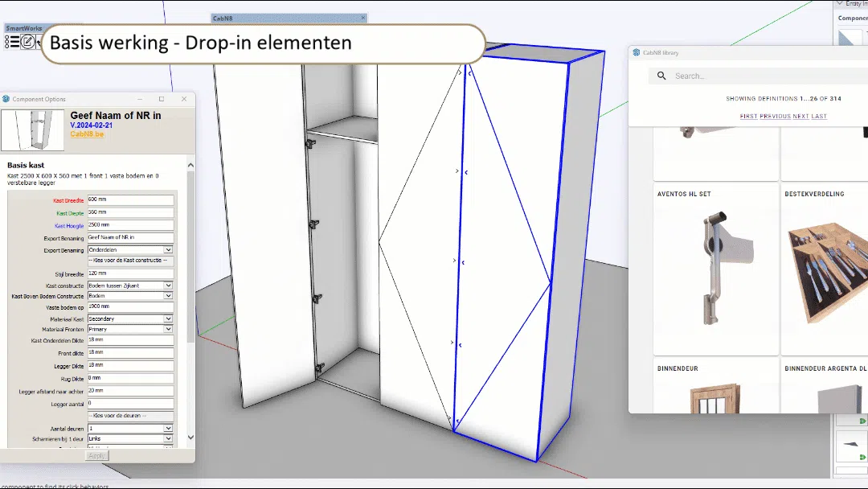The width and height of the screenshot is (868, 489).
Task: Click the 'Kies voor de deuren' header
Action: (131, 416)
